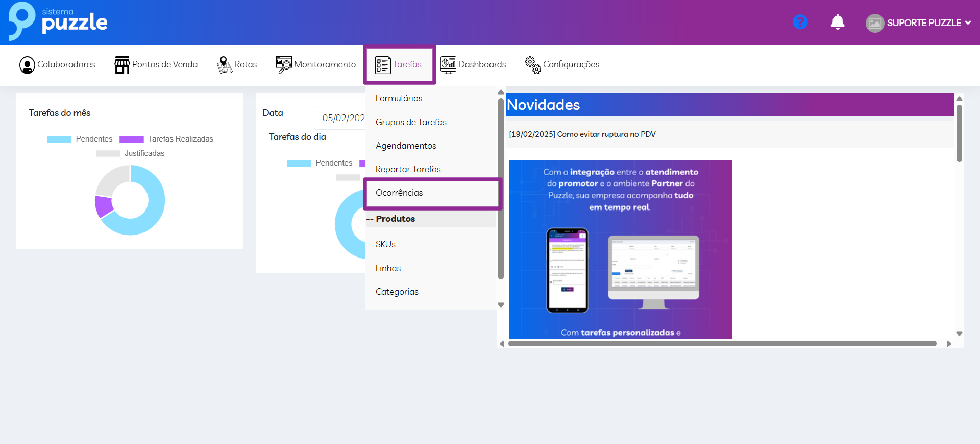Click the Rotas map pin icon

click(225, 65)
